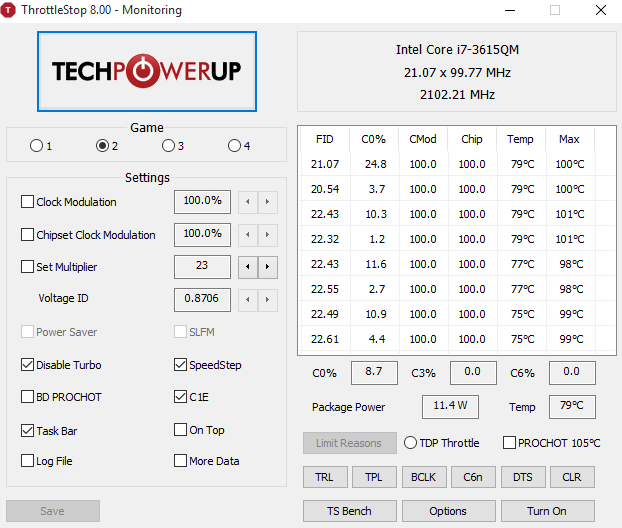Click the FID value 22.61 row
The width and height of the screenshot is (622, 528).
(325, 339)
